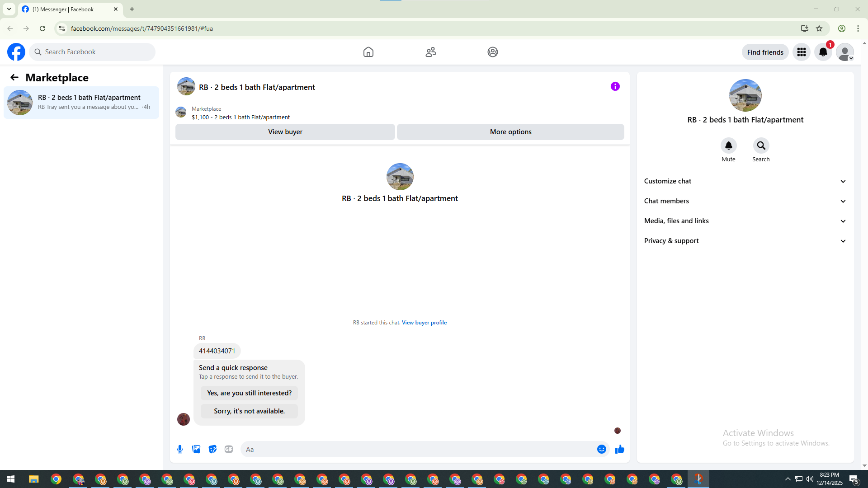868x488 pixels.
Task: Click the View buyer button
Action: [x=285, y=132]
